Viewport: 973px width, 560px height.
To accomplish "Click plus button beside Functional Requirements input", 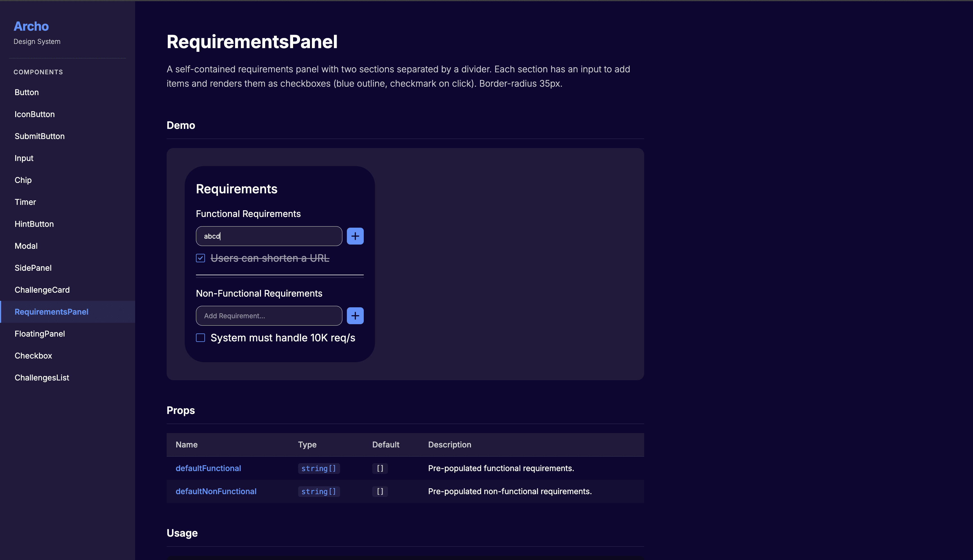I will (355, 236).
